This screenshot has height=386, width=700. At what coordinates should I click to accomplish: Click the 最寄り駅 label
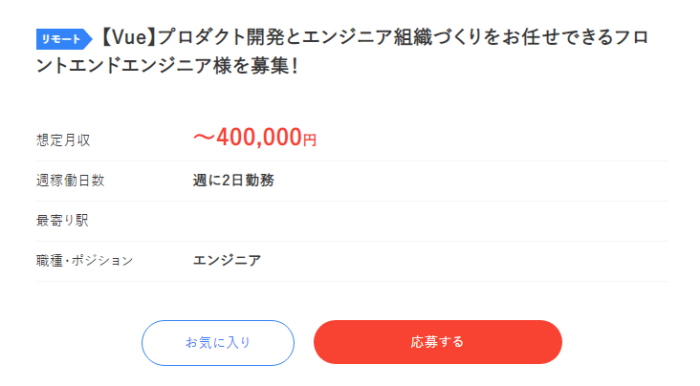coord(62,220)
